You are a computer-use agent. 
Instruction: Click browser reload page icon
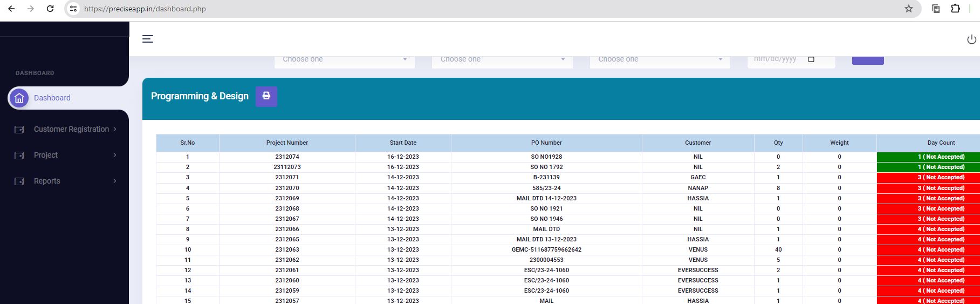click(50, 9)
